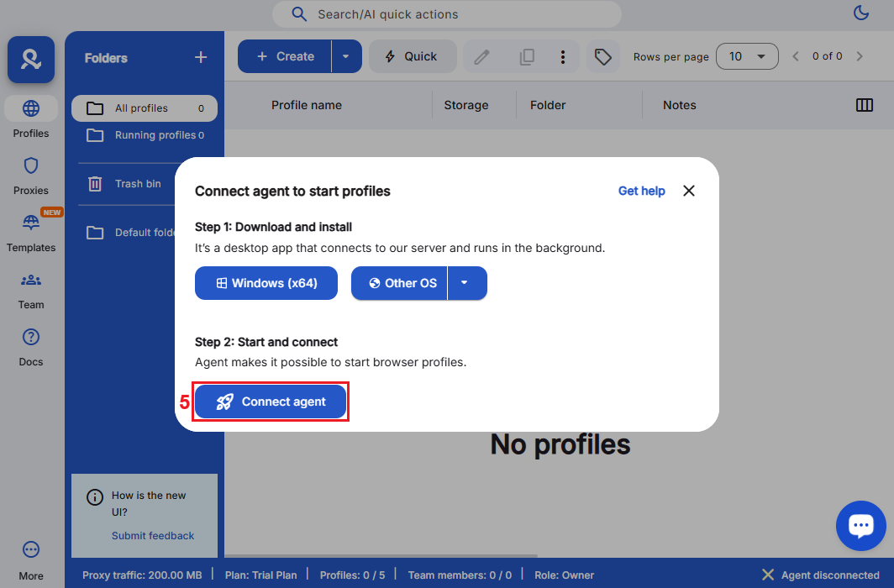This screenshot has width=894, height=588.
Task: Click the Connect agent button
Action: tap(271, 402)
